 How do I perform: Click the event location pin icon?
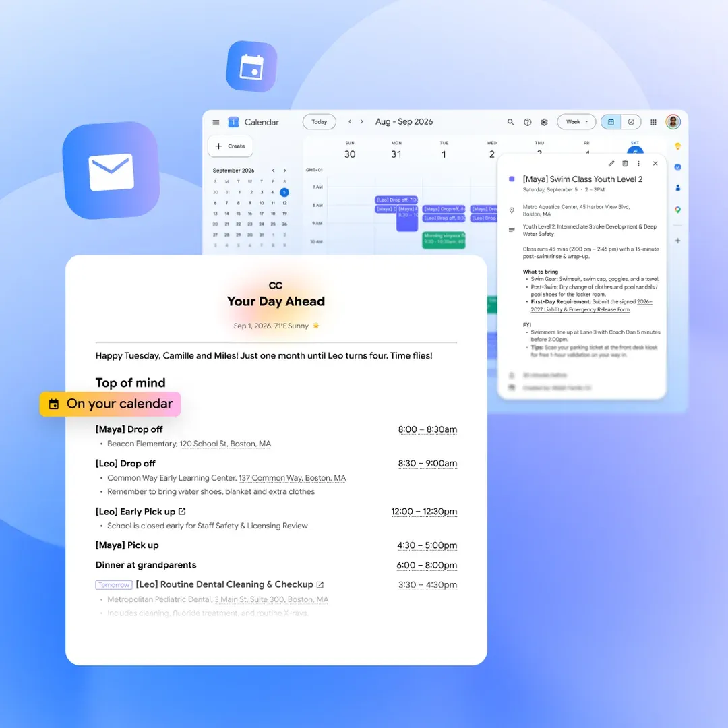coord(512,210)
